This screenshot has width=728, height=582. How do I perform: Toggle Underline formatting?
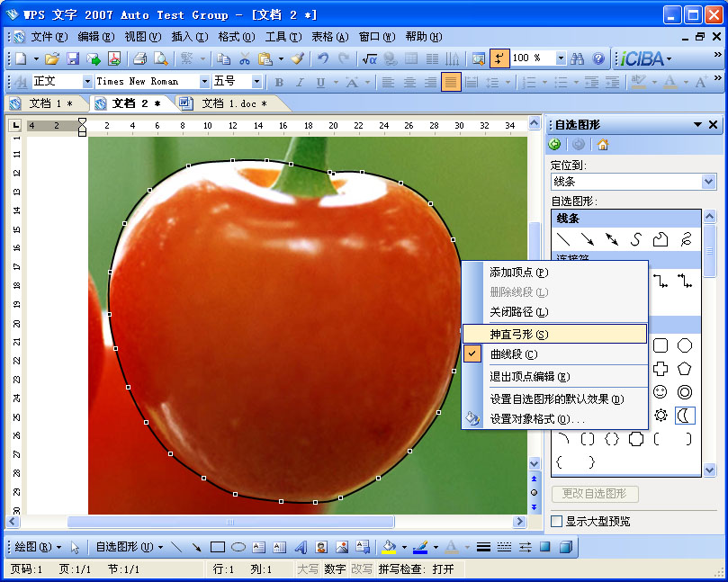(x=321, y=81)
